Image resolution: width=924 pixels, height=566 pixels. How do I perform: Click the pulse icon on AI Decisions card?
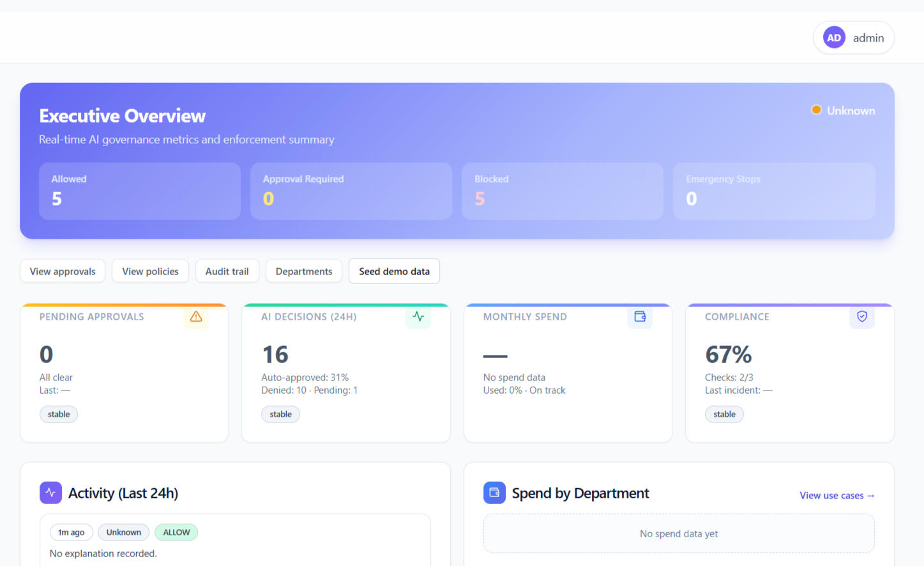(418, 317)
